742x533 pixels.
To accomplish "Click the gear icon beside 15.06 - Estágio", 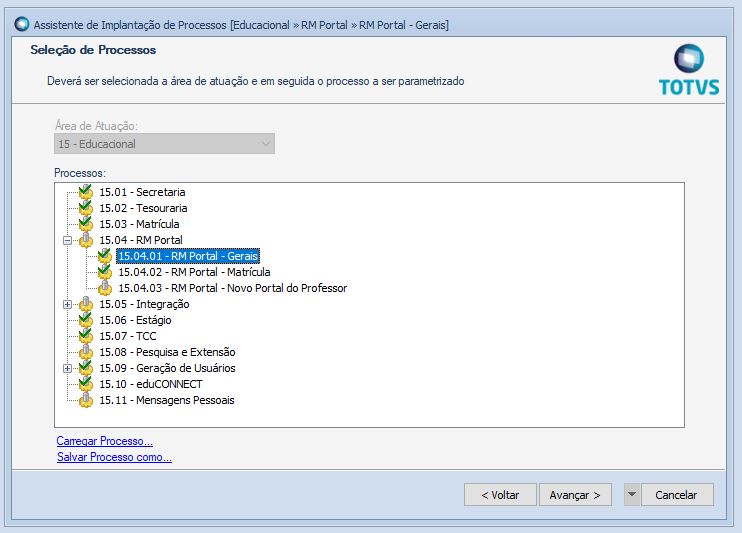I will [x=86, y=320].
